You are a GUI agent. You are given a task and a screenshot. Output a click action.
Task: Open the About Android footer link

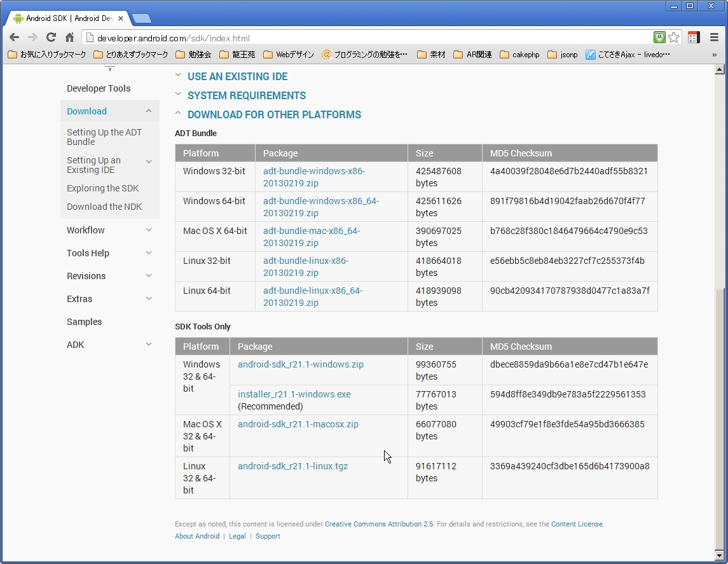[x=197, y=536]
